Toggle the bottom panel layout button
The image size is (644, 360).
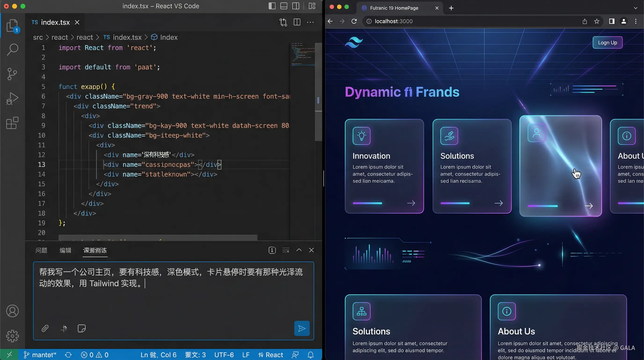tap(284, 6)
